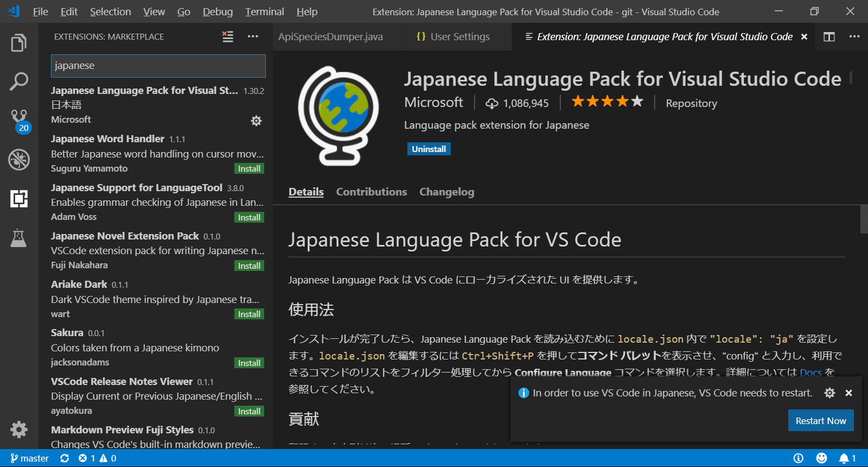
Task: Click the star rating of the extension
Action: pyautogui.click(x=607, y=102)
